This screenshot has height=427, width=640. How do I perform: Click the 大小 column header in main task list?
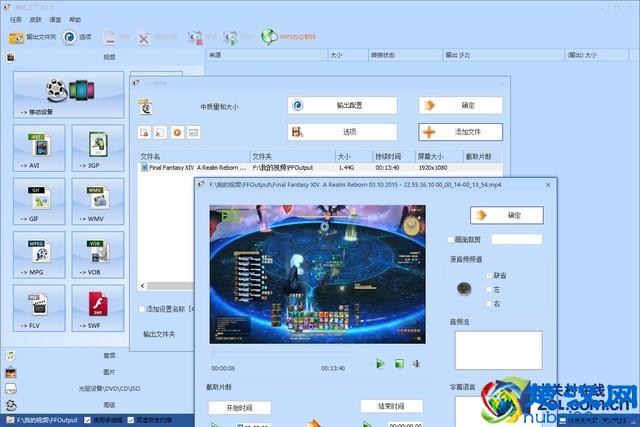(x=348, y=55)
